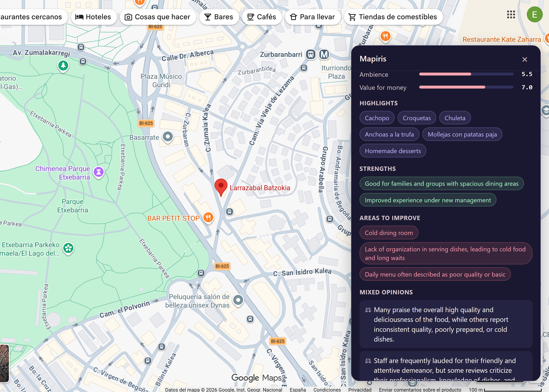Click the Plaza Músico Guridi label
The image size is (549, 392).
[161, 81]
